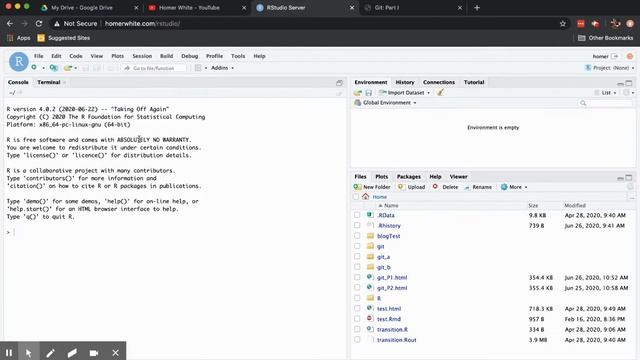This screenshot has width=640, height=360.
Task: Click the new project icon in toolbar
Action: pyautogui.click(x=53, y=68)
